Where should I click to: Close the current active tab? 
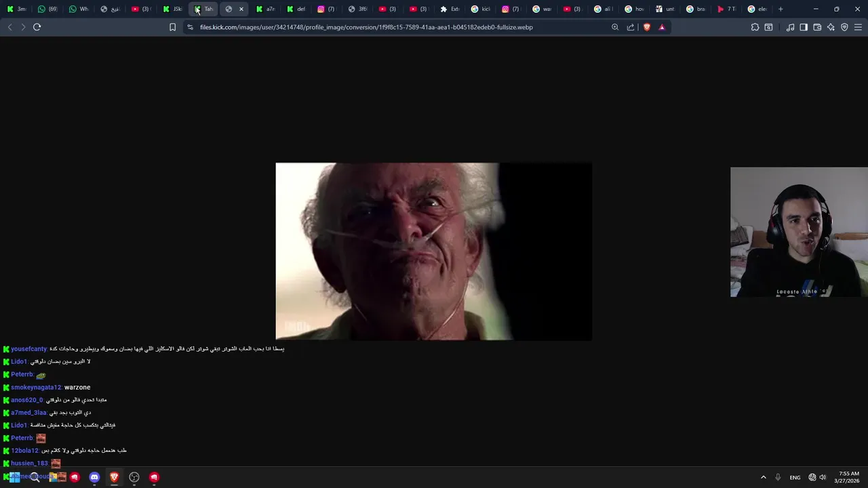pyautogui.click(x=241, y=9)
